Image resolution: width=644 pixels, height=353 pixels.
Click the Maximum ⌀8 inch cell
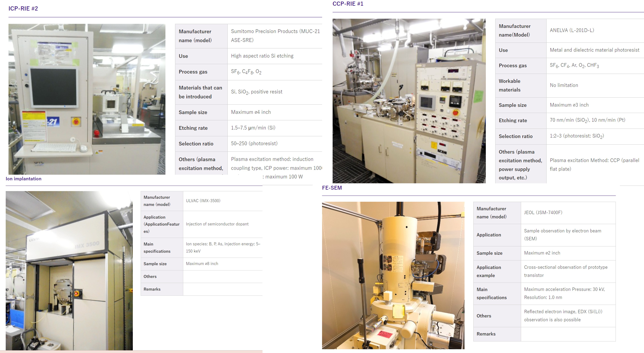pyautogui.click(x=223, y=264)
